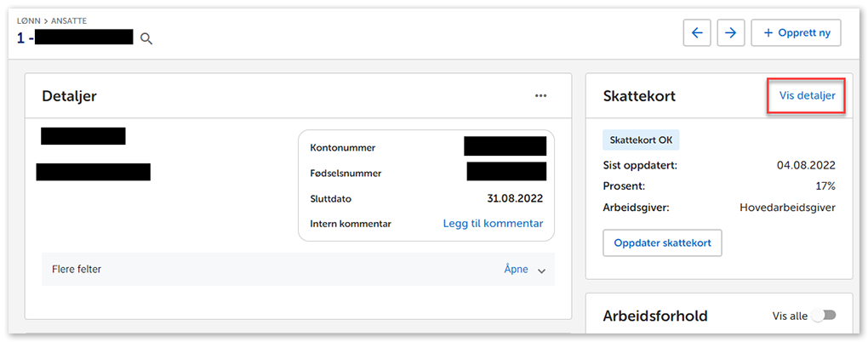The height and width of the screenshot is (342, 868).
Task: Click the redacted Kontonummer value
Action: [505, 146]
